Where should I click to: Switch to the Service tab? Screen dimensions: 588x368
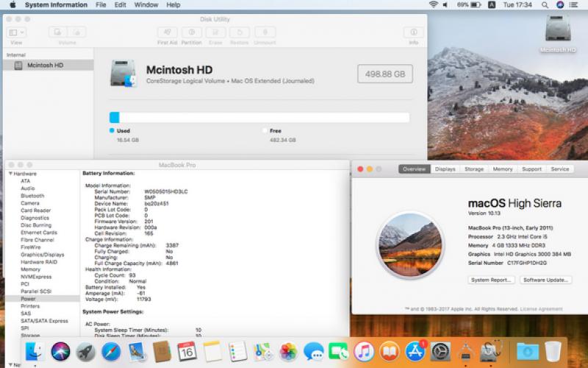coord(560,169)
